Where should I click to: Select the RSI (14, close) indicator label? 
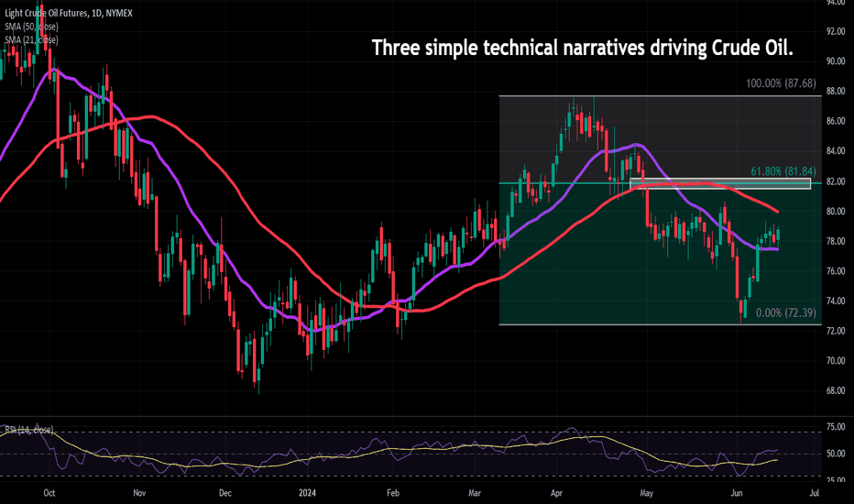click(29, 430)
